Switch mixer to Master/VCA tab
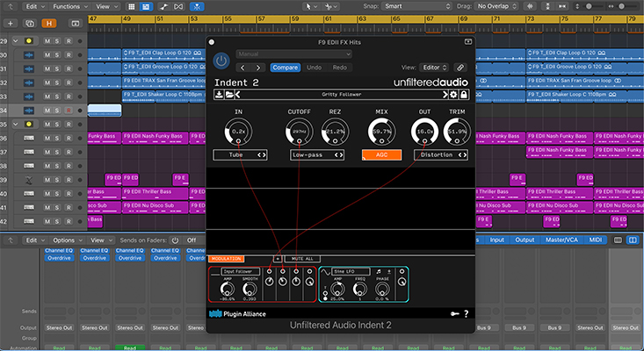The image size is (644, 351). coord(561,240)
